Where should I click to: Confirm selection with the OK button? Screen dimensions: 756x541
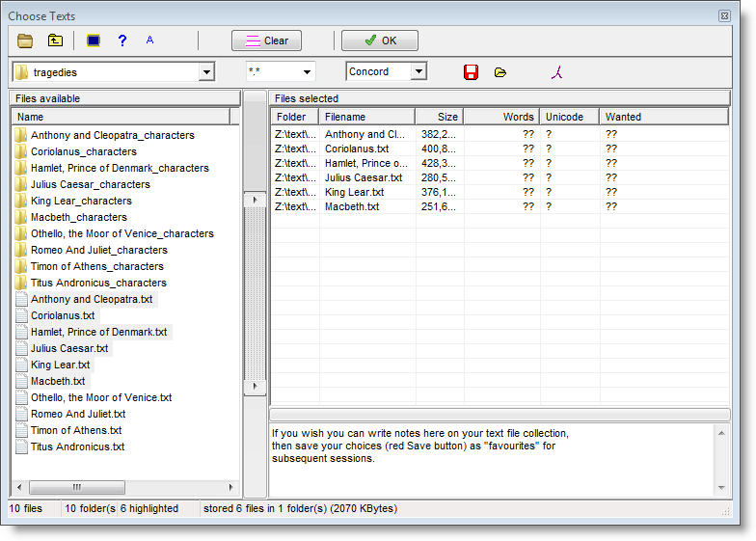(380, 41)
